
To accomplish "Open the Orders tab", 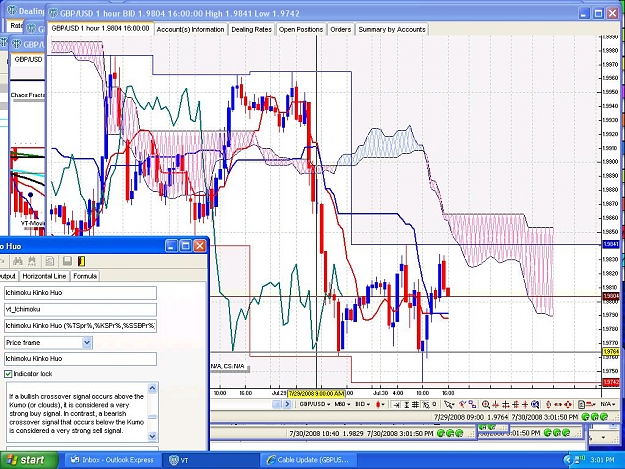I will [x=340, y=29].
